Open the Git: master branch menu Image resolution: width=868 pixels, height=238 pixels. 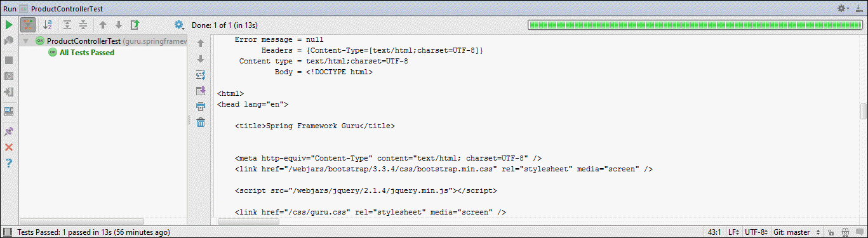(798, 232)
